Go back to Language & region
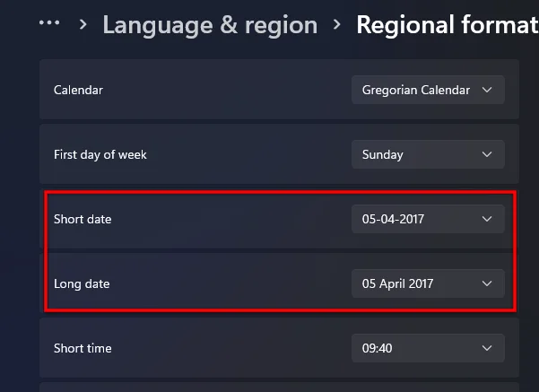This screenshot has height=392, width=539. coord(210,24)
